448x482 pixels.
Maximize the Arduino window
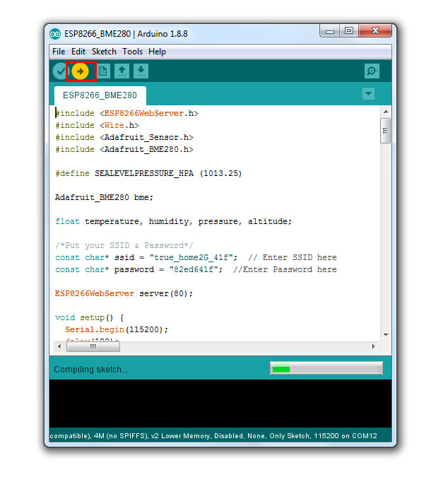pyautogui.click(x=349, y=31)
